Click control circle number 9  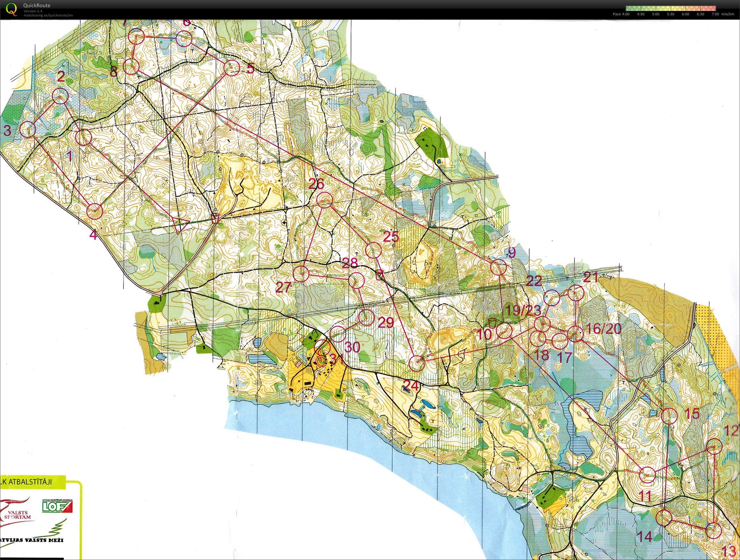(x=498, y=268)
